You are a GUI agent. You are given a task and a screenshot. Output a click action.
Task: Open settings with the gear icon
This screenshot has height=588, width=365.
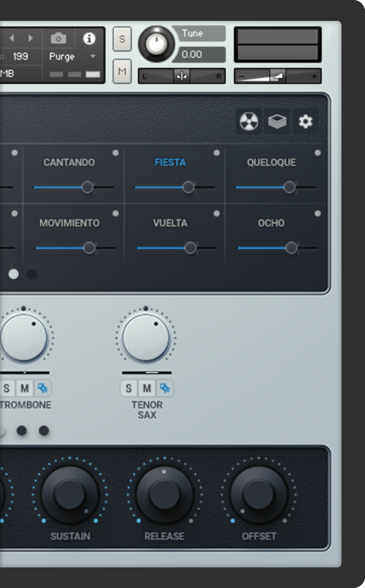tap(305, 121)
